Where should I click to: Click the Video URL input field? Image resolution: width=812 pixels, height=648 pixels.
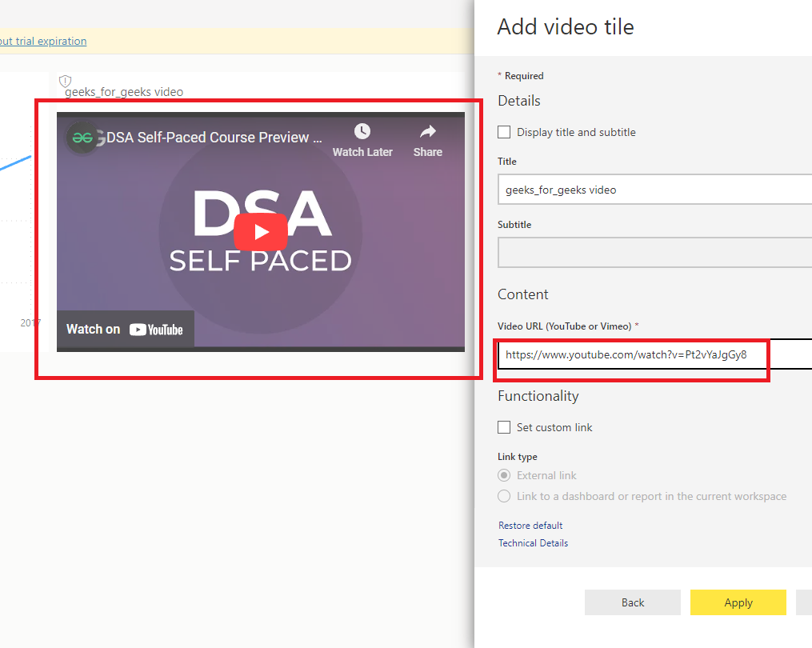point(654,355)
